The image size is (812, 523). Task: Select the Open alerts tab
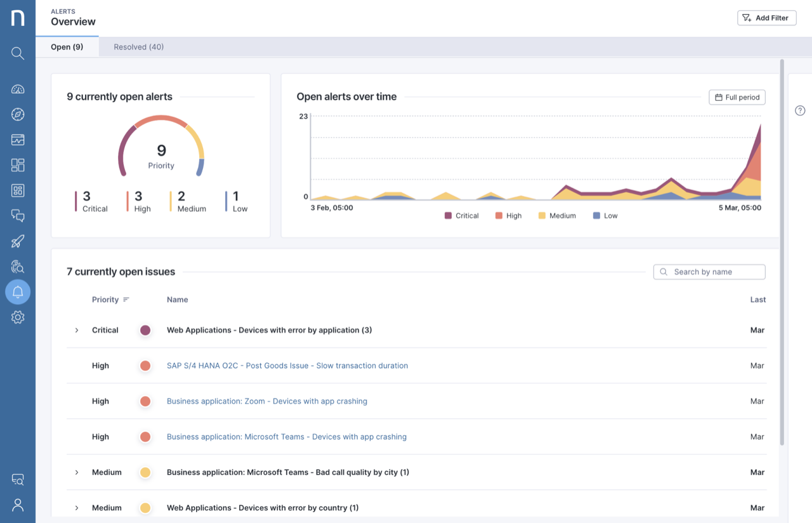tap(67, 46)
